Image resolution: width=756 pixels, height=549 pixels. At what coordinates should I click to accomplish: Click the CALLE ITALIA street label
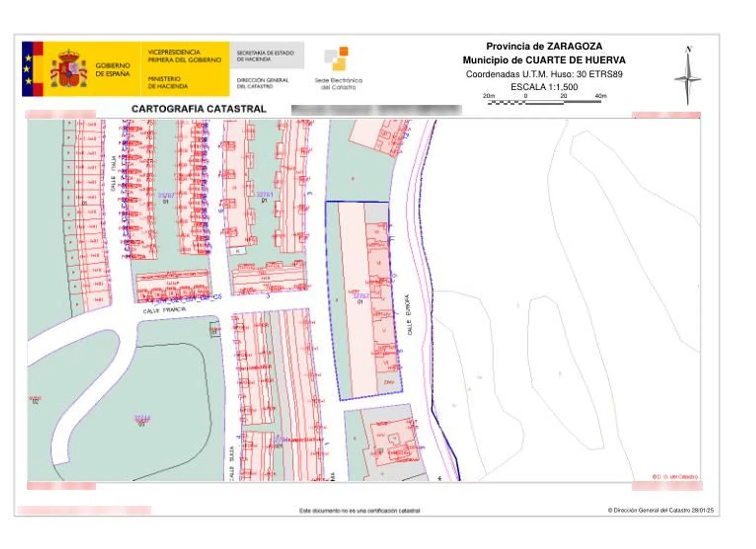pos(113,173)
